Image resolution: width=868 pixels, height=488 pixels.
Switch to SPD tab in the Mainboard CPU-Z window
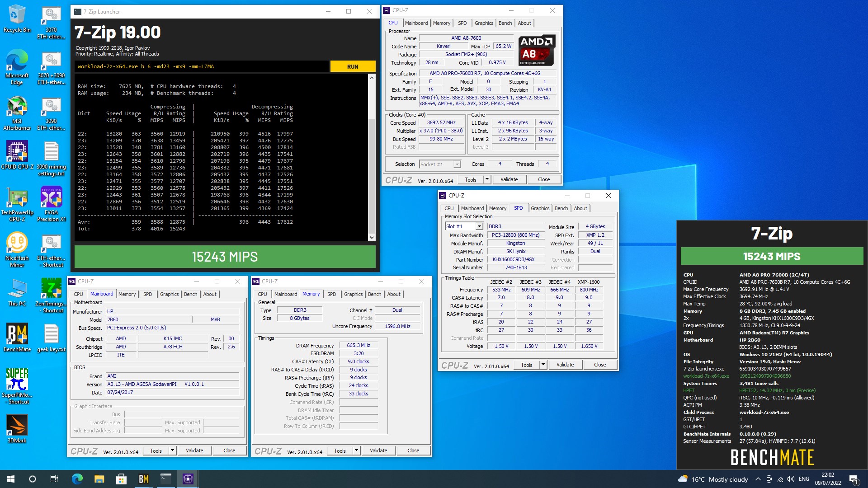point(148,294)
